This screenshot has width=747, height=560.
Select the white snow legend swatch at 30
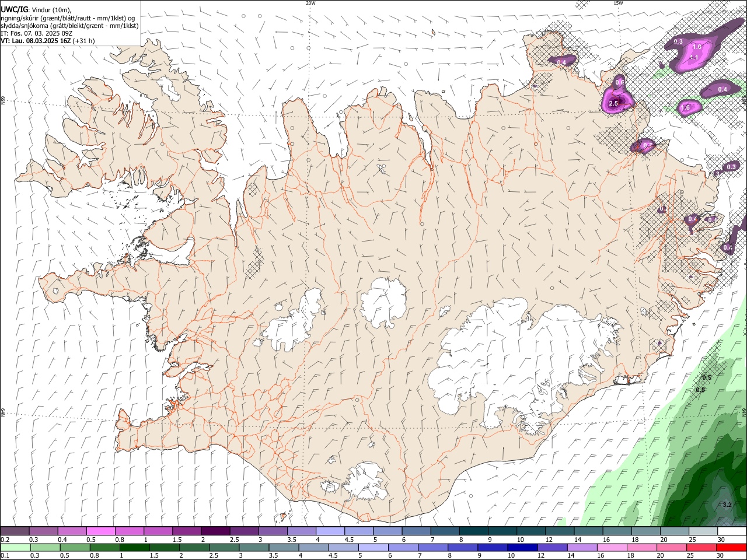point(731,531)
